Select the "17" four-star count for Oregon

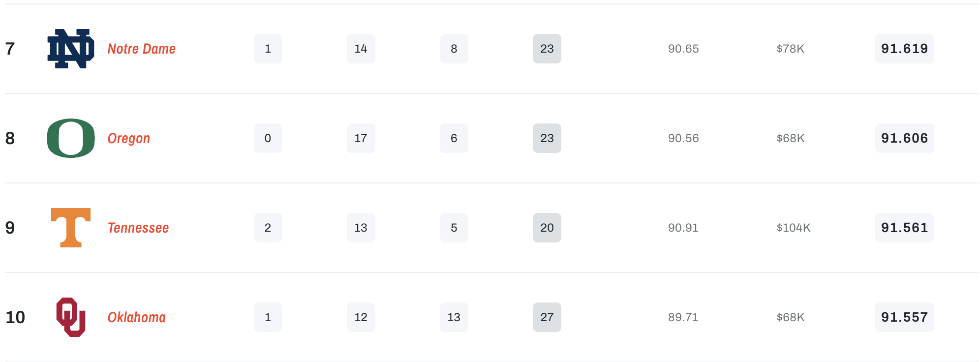coord(361,138)
